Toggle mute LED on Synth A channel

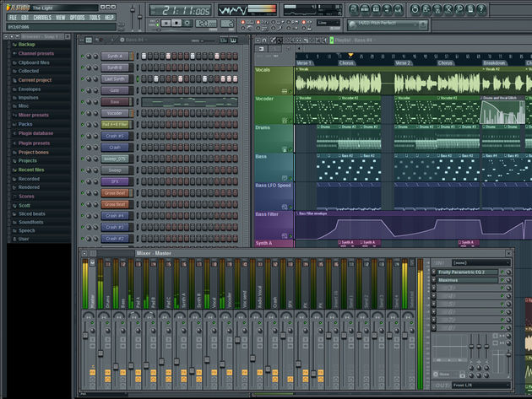[82, 56]
